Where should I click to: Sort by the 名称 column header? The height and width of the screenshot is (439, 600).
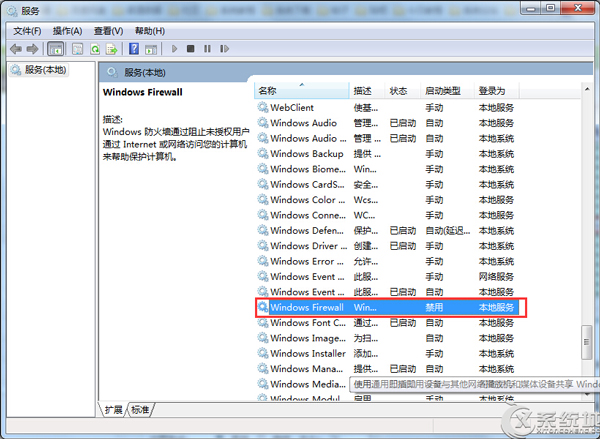pyautogui.click(x=301, y=91)
